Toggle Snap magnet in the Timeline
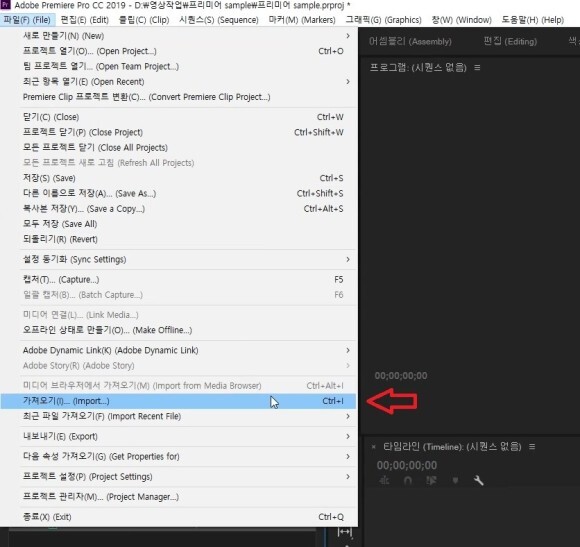The image size is (580, 547). click(408, 480)
